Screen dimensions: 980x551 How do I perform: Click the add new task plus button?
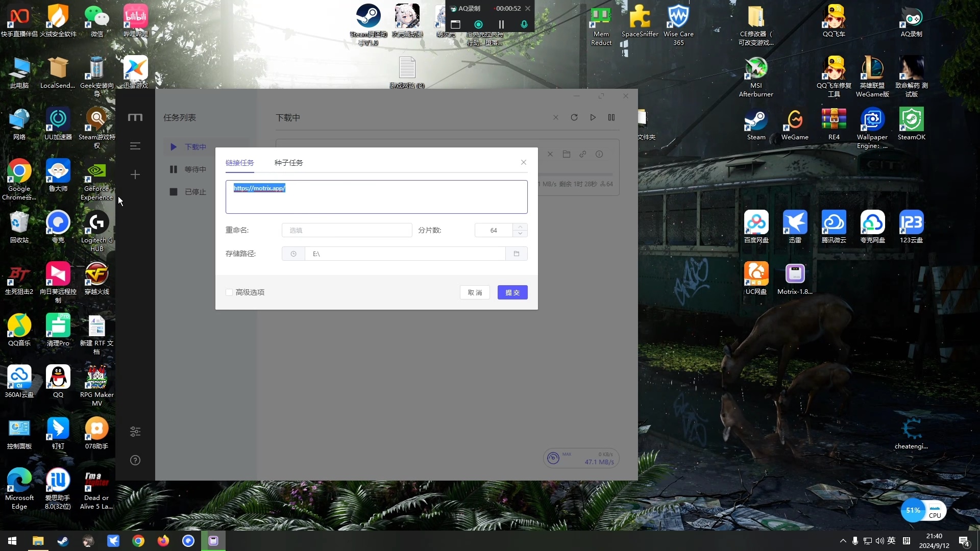[x=135, y=175]
